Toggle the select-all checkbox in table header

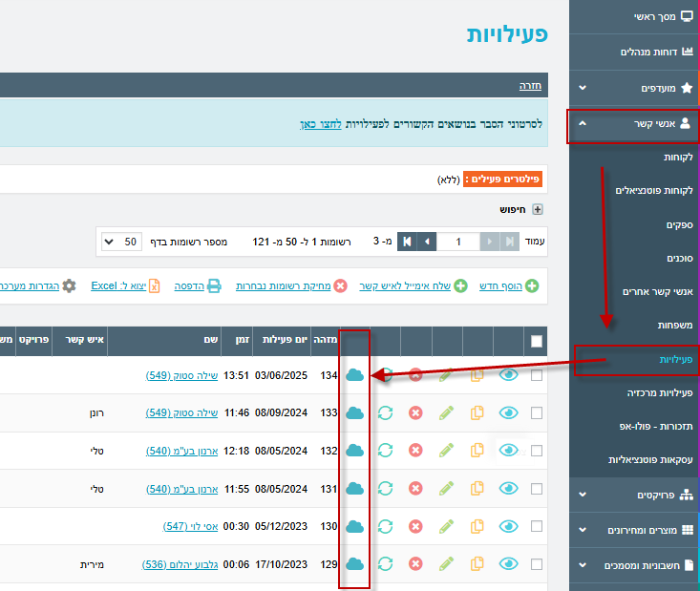(537, 341)
